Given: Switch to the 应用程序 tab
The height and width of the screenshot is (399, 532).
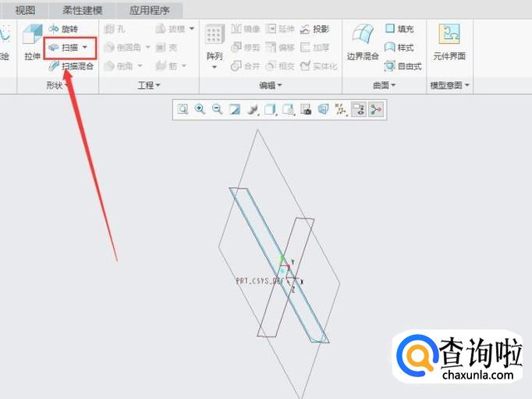Looking at the screenshot, I should [x=149, y=10].
